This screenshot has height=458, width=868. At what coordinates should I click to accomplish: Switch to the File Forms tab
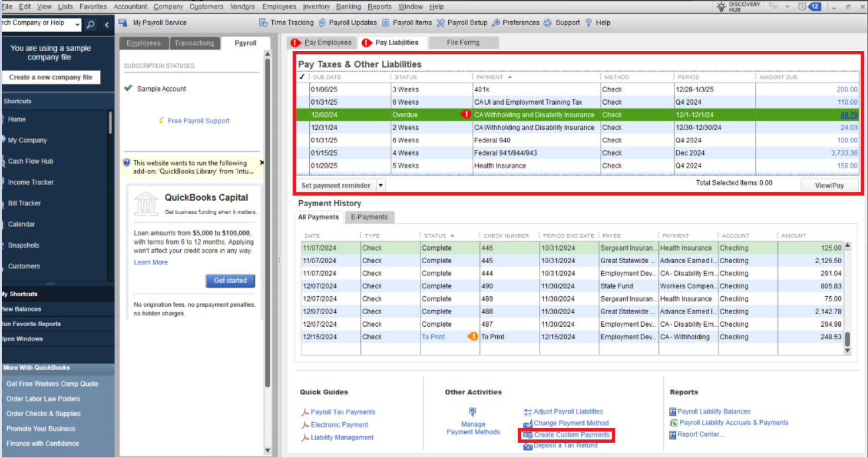coord(463,42)
